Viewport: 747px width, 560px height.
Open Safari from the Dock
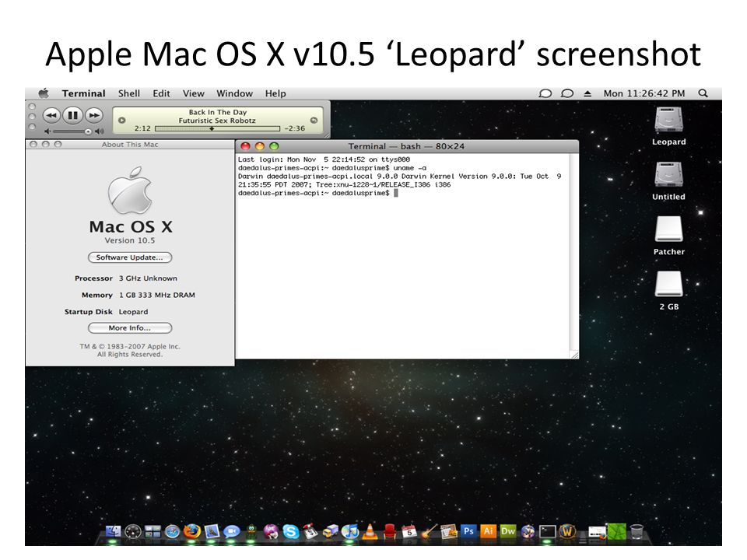click(173, 531)
